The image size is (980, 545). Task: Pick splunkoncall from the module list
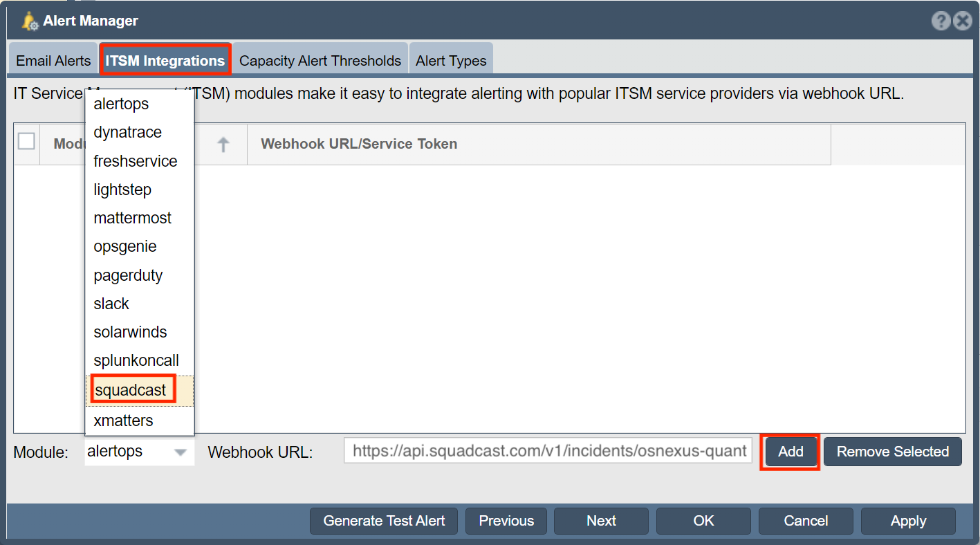140,360
